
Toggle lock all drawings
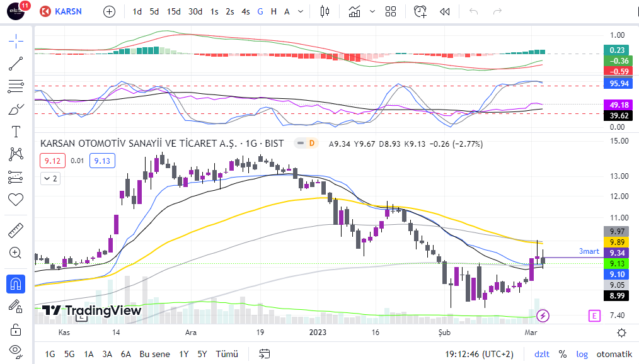tap(16, 329)
